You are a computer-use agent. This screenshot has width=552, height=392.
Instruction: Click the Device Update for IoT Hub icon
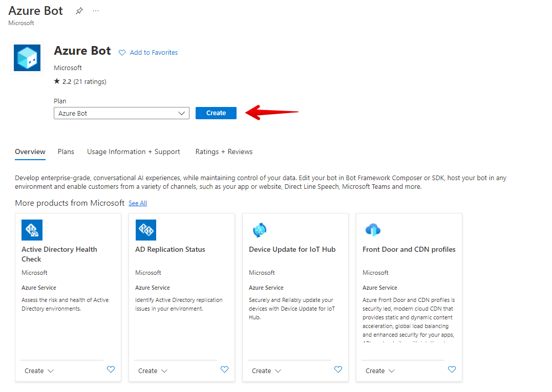click(260, 230)
